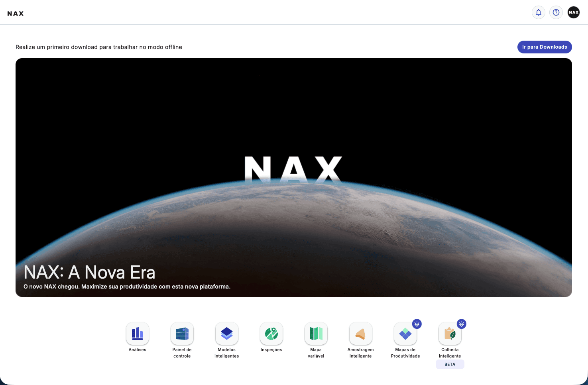
Task: Open the Análises module icon
Action: (138, 334)
